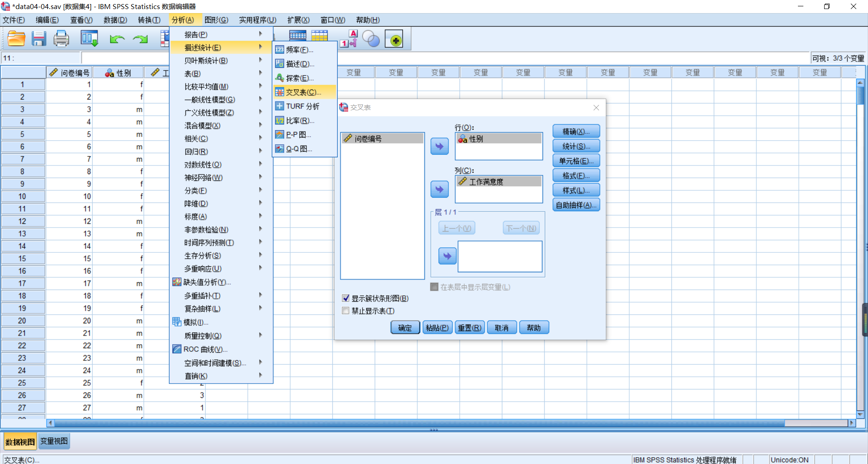Open 自助抽样(A)... options

coord(576,205)
